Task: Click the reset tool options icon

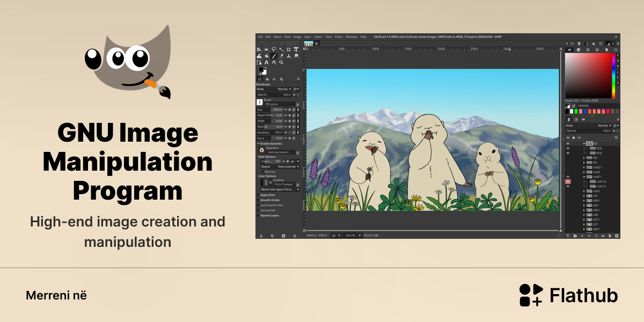Action: coord(295,236)
